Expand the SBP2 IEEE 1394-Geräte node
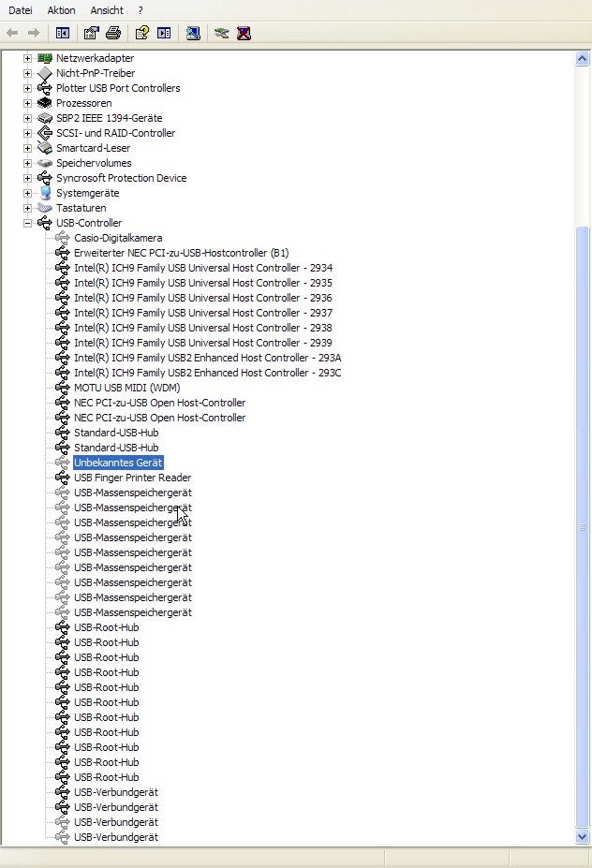The image size is (592, 868). click(x=27, y=118)
